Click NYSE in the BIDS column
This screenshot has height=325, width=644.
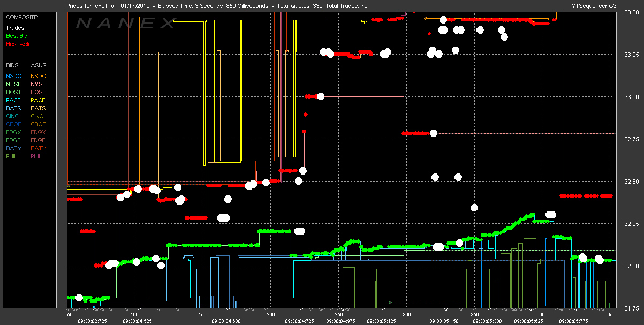(14, 84)
